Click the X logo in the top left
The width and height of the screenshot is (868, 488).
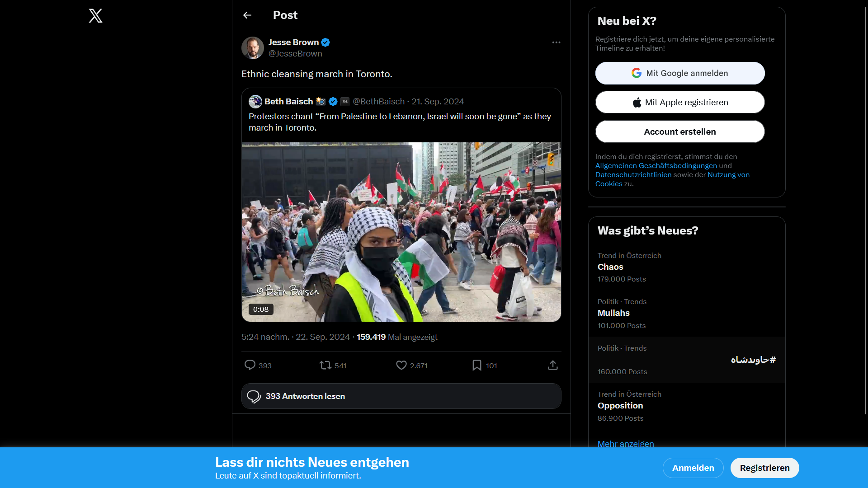(x=95, y=16)
